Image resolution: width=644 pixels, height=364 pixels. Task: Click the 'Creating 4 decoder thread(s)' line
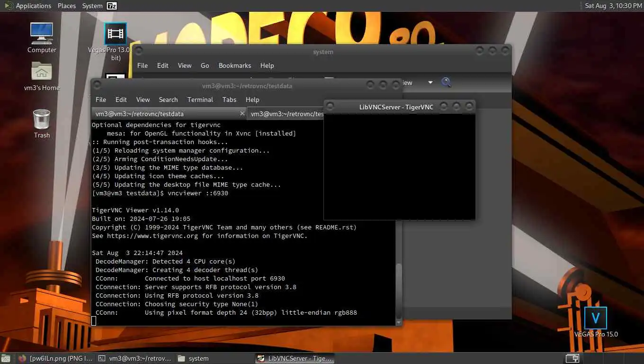177,270
